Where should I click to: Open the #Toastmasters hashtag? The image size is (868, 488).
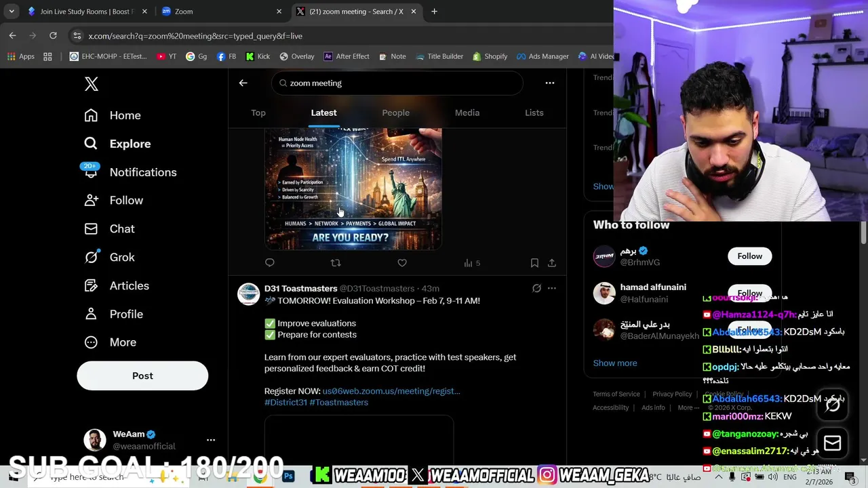pos(338,403)
